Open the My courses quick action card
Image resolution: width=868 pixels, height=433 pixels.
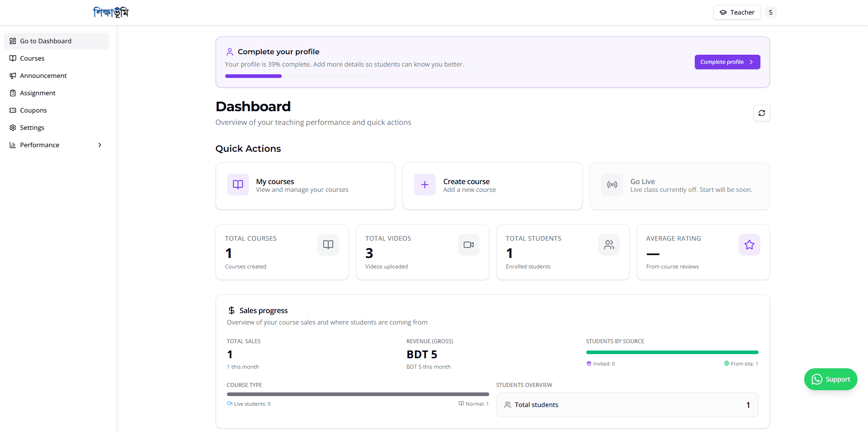305,186
